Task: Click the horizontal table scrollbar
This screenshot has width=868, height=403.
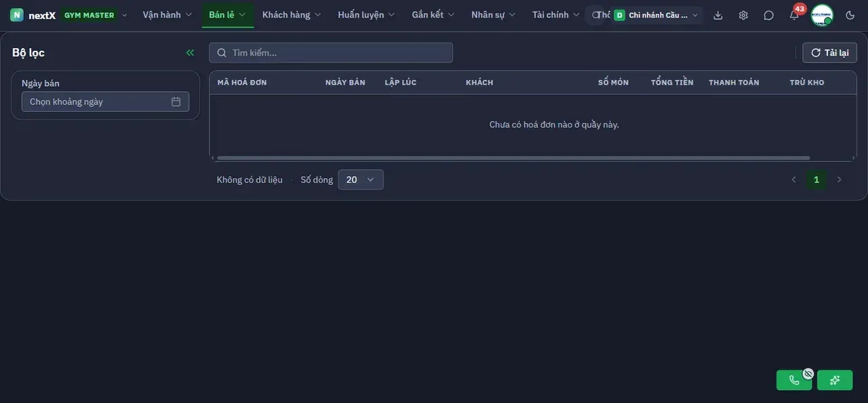Action: [513, 158]
